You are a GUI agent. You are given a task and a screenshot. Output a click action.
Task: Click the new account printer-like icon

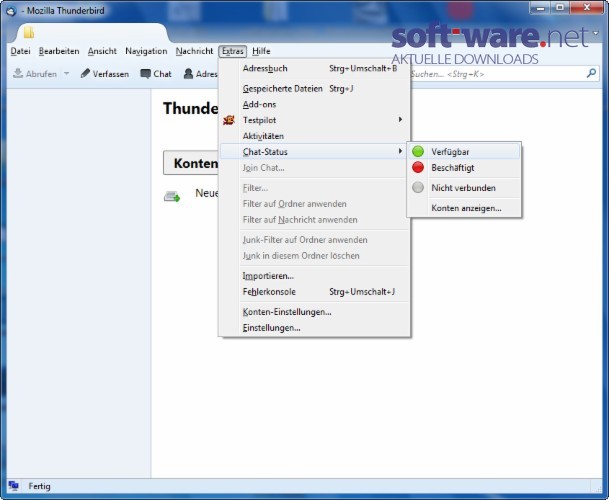click(172, 196)
